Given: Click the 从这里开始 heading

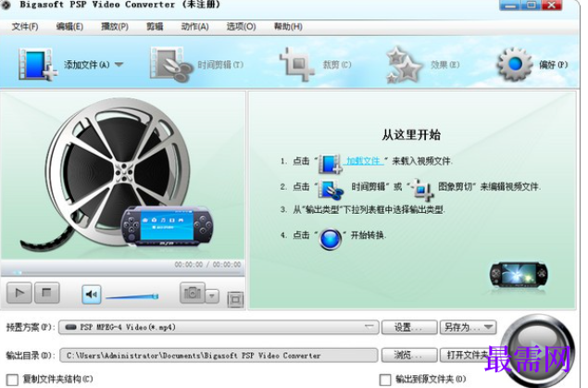Looking at the screenshot, I should click(411, 134).
